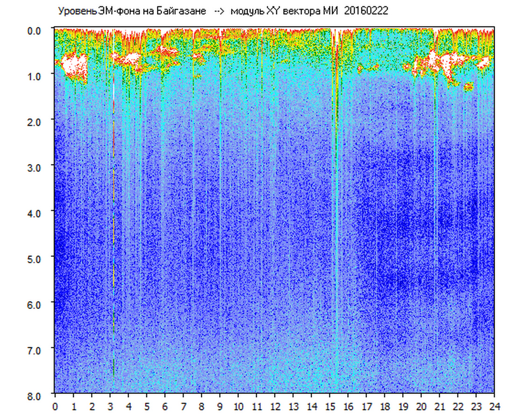Screen dimensions: 512x420
Task: Select hour 12 on the horizontal axis
Action: (x=275, y=407)
